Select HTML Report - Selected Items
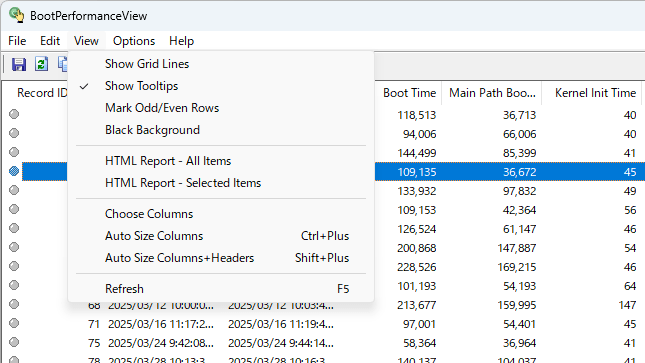Screen dimensions: 645x363 pos(221,183)
